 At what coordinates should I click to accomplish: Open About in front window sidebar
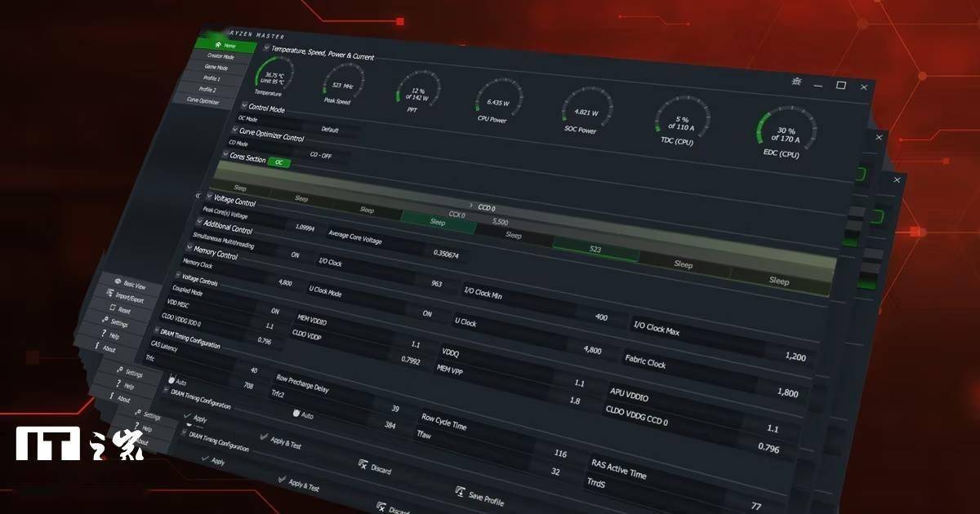click(x=105, y=348)
